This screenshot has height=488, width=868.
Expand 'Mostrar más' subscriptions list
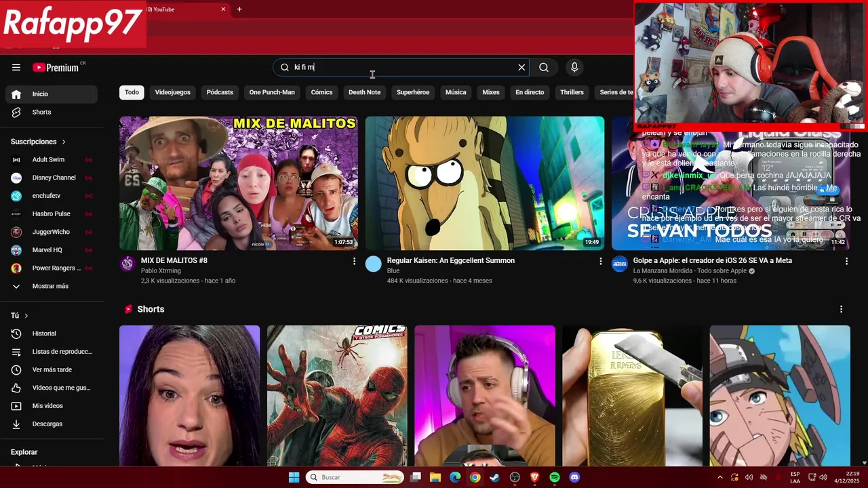click(52, 286)
